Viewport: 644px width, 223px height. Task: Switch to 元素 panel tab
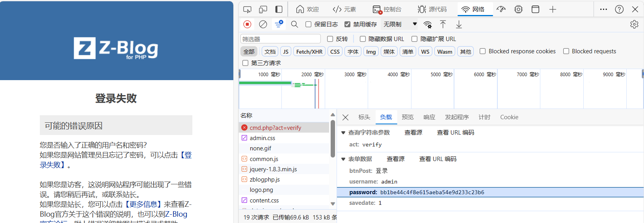[x=344, y=9]
